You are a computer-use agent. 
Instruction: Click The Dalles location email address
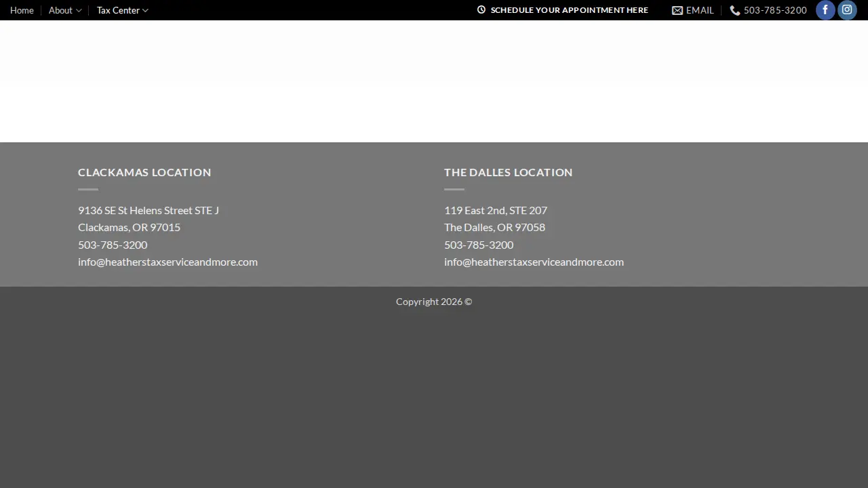tap(534, 262)
